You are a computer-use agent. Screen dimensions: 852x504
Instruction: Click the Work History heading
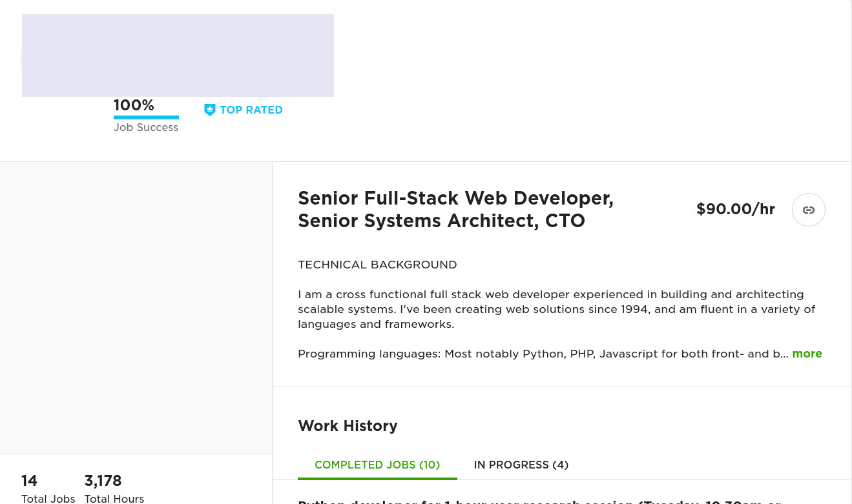[348, 426]
